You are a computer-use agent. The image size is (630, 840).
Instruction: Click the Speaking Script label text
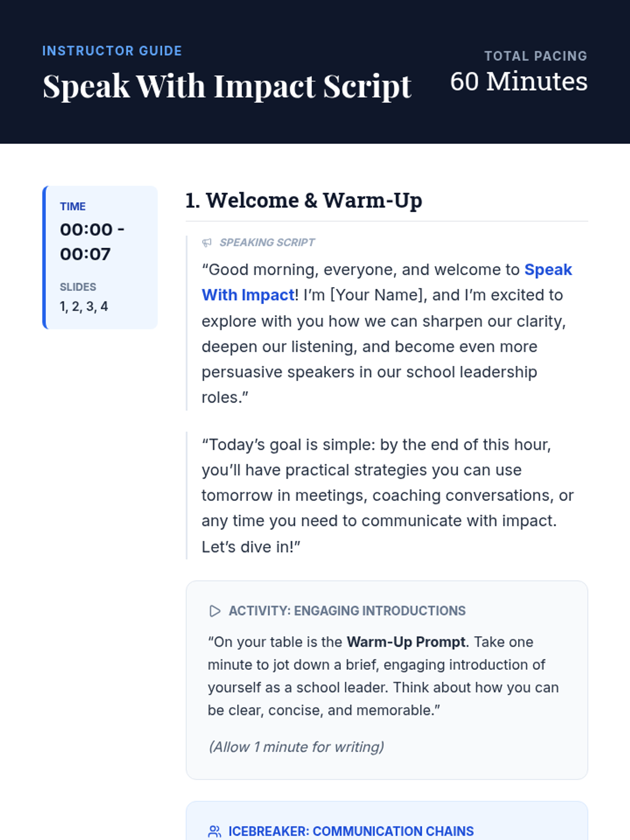click(x=267, y=243)
